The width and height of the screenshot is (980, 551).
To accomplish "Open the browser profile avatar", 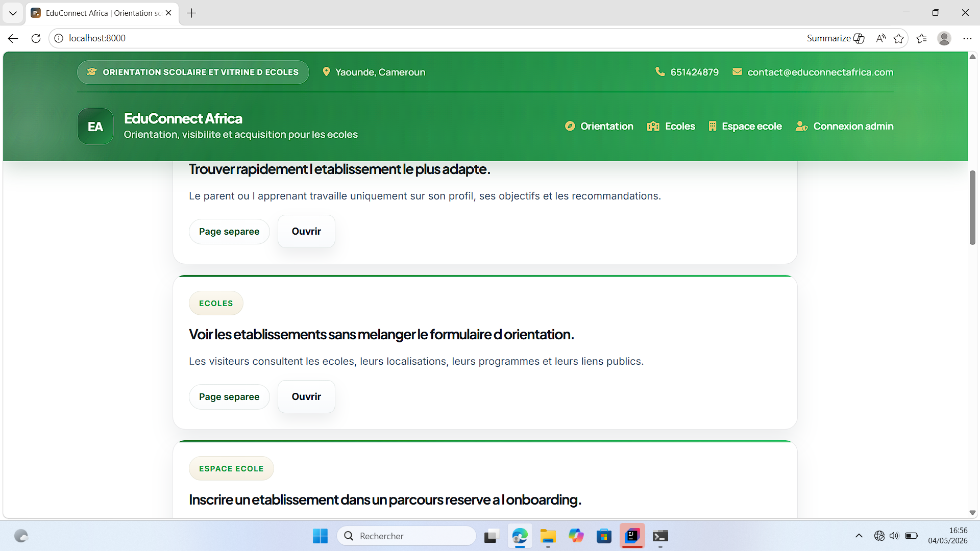I will (x=944, y=38).
